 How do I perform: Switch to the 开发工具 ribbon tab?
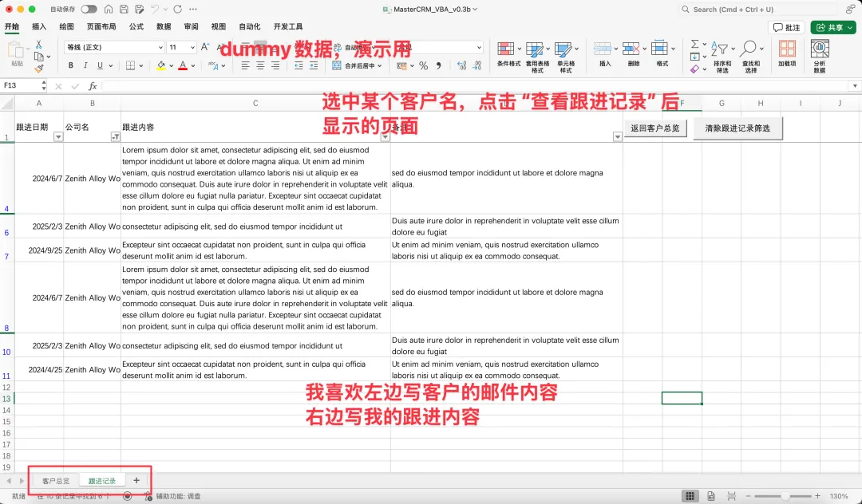(x=288, y=26)
